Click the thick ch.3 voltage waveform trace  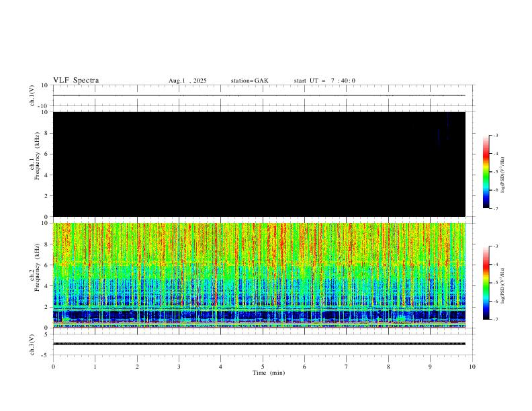(259, 344)
